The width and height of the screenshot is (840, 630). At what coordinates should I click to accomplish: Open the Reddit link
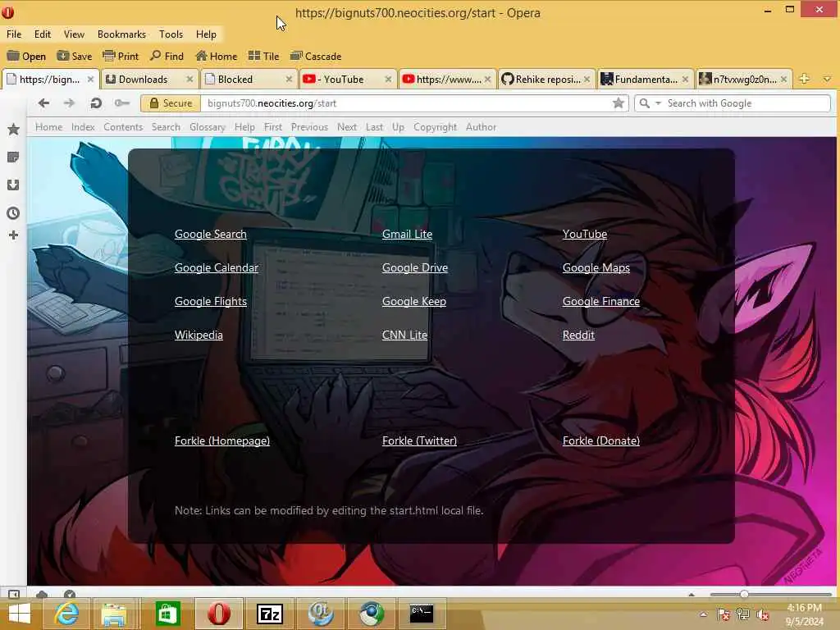click(578, 335)
